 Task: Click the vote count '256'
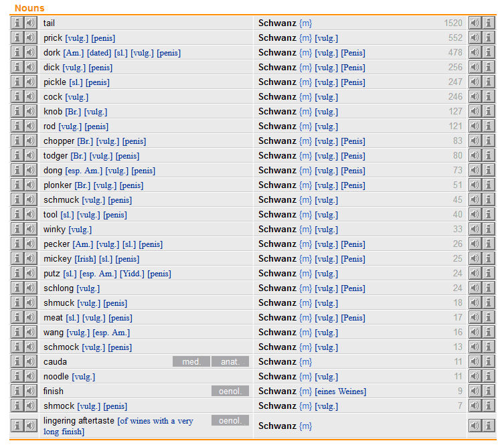click(455, 68)
